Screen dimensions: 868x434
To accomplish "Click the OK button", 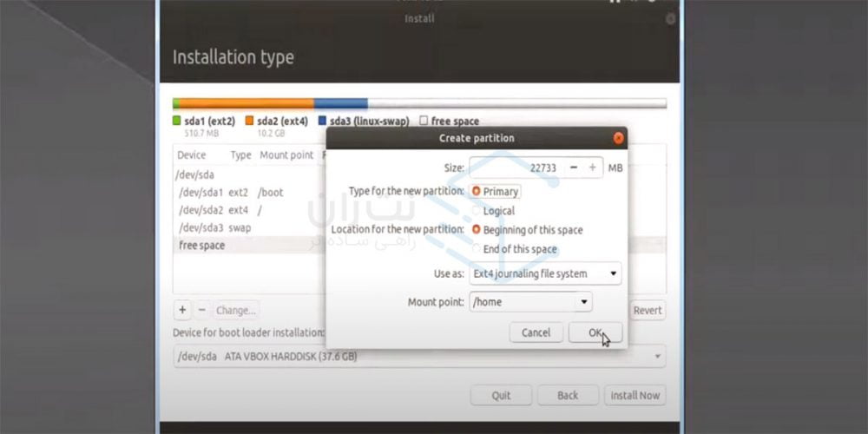I will tap(595, 332).
